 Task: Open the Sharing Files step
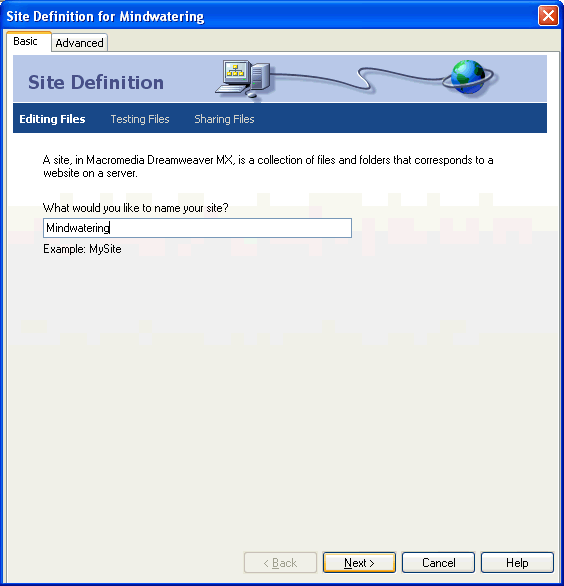click(224, 119)
